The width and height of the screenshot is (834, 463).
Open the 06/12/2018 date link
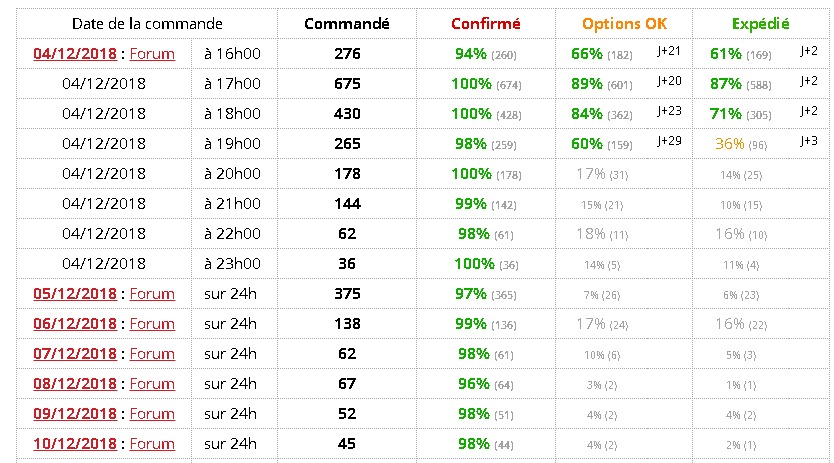[74, 324]
